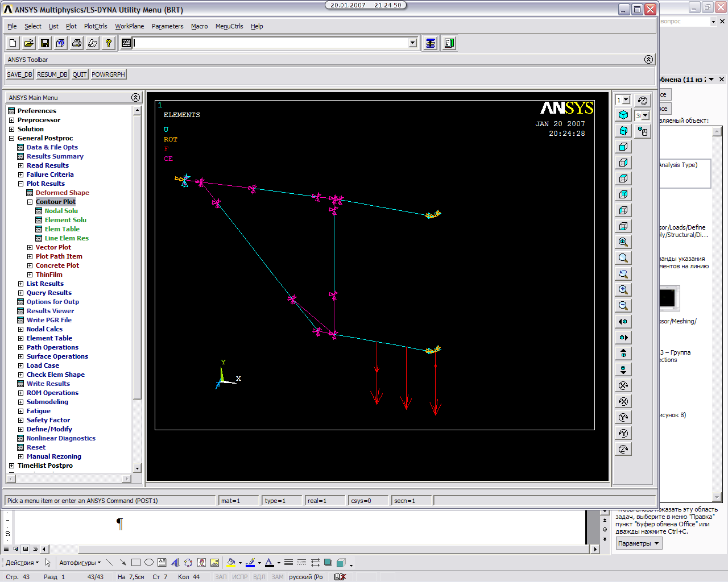
Task: Click the Zoom In plus magnifier
Action: [623, 290]
